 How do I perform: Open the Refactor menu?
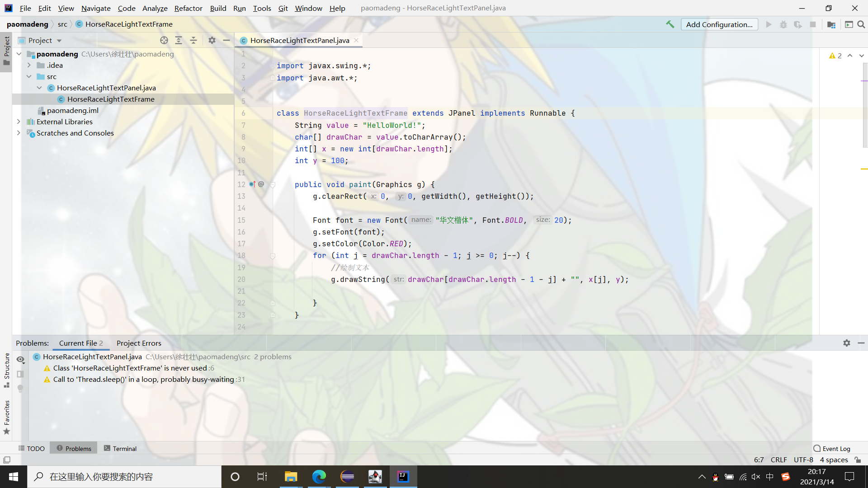pos(188,8)
